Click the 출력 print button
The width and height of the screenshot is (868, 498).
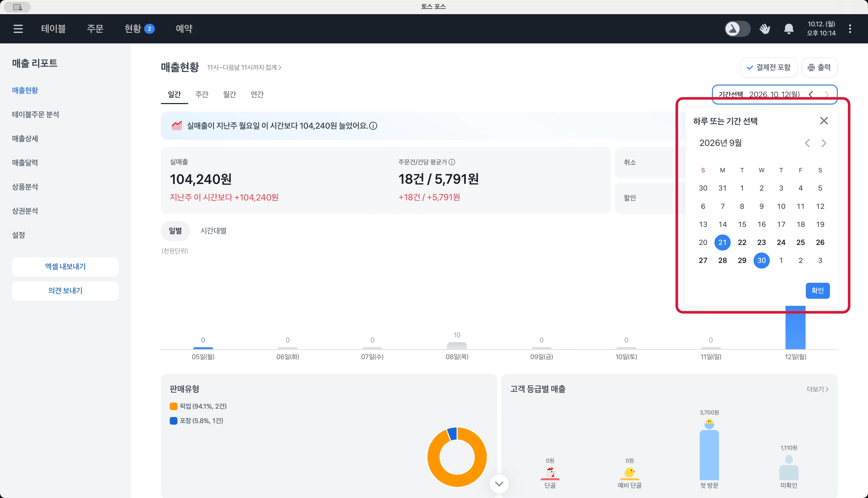tap(820, 67)
